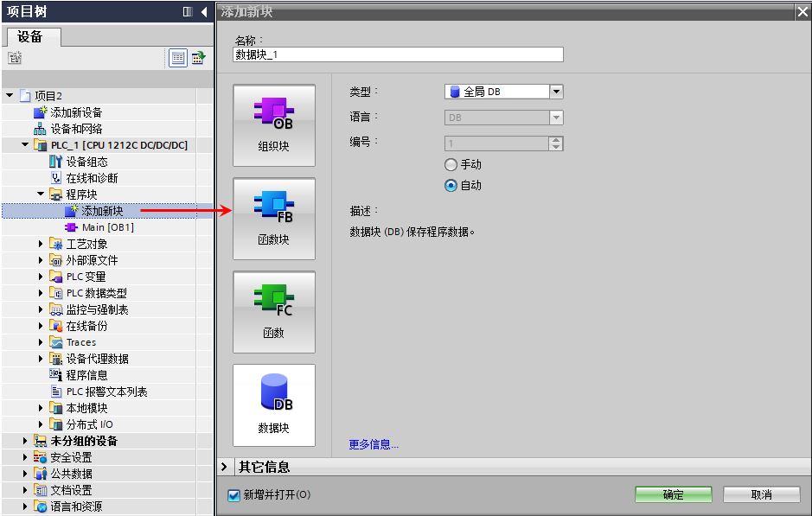This screenshot has height=516, width=812.
Task: Open Main [OB1] block
Action: pos(108,227)
